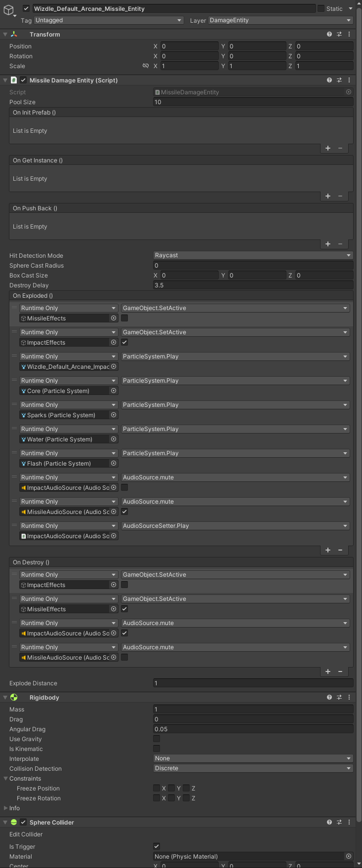
Task: Click the Missile Damage Entity script icon
Action: 13,80
